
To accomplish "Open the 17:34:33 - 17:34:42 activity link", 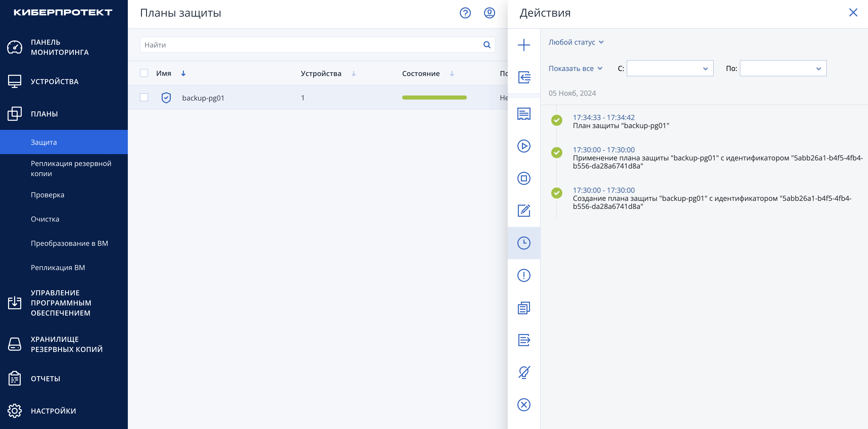I will [604, 117].
